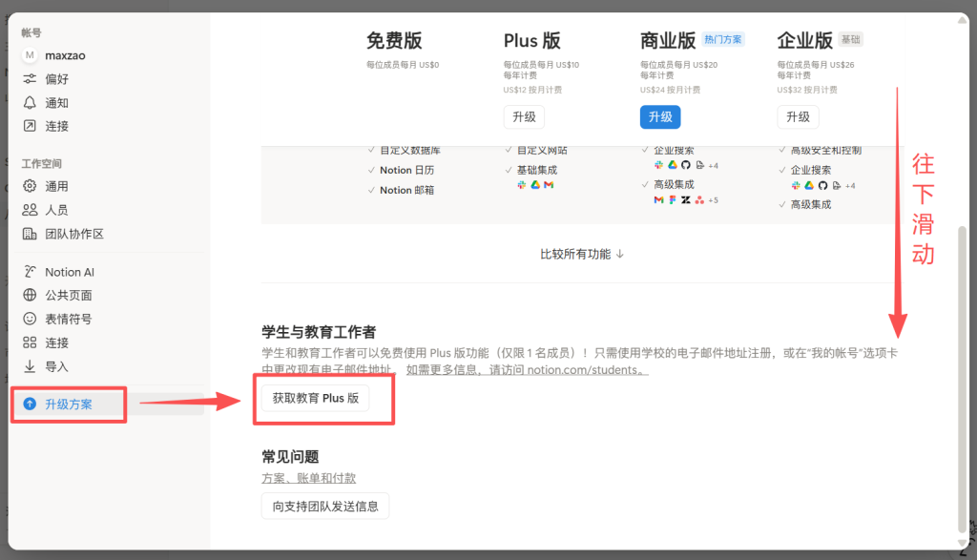Click the Notion AI icon
The image size is (977, 560).
tap(30, 272)
